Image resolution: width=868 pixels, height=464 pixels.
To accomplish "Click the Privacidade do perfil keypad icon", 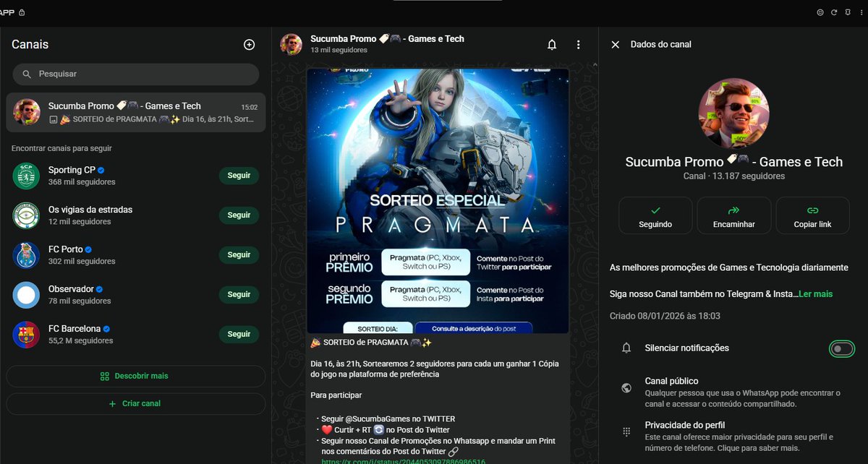I will tap(626, 431).
